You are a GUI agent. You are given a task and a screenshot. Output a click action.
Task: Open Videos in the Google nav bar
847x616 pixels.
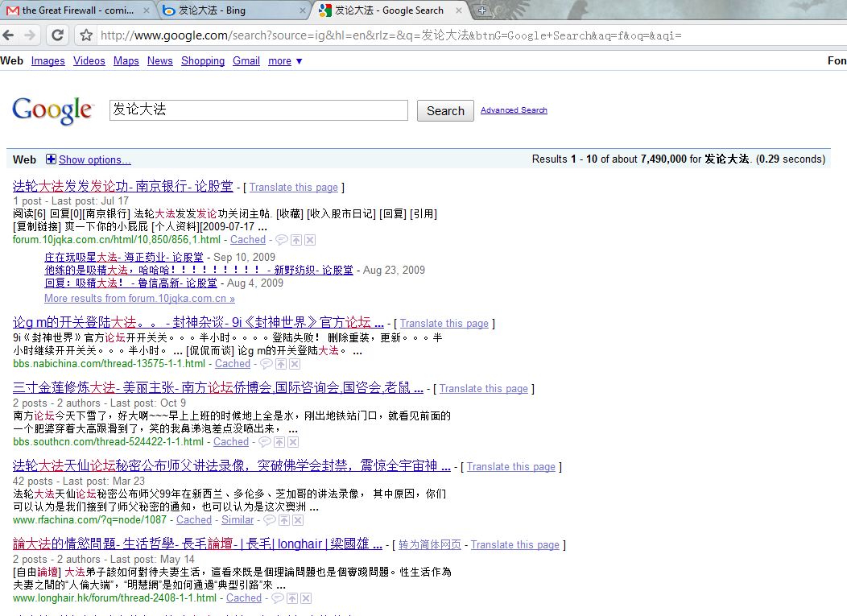[89, 61]
